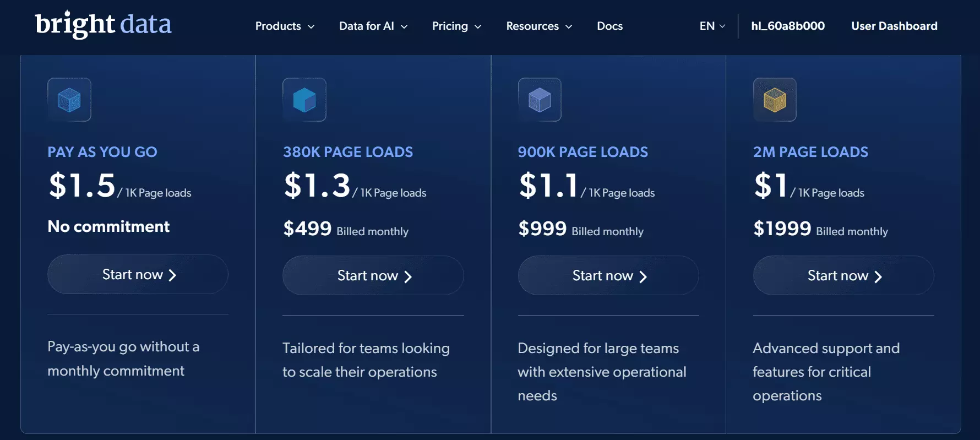
Task: Start now on Pay As You Go plan
Action: (138, 274)
